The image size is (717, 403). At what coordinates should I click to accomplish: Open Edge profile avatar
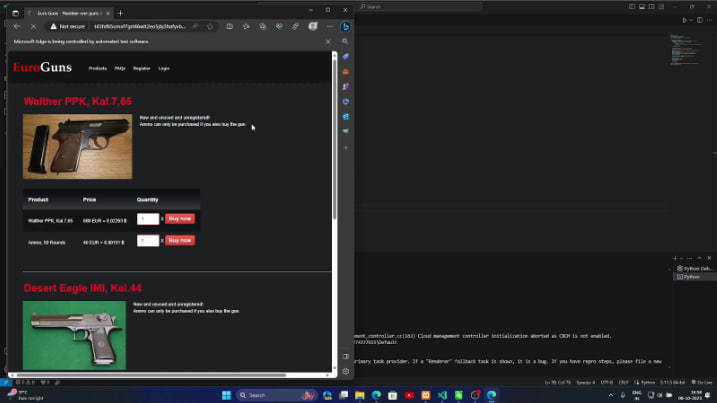click(313, 27)
